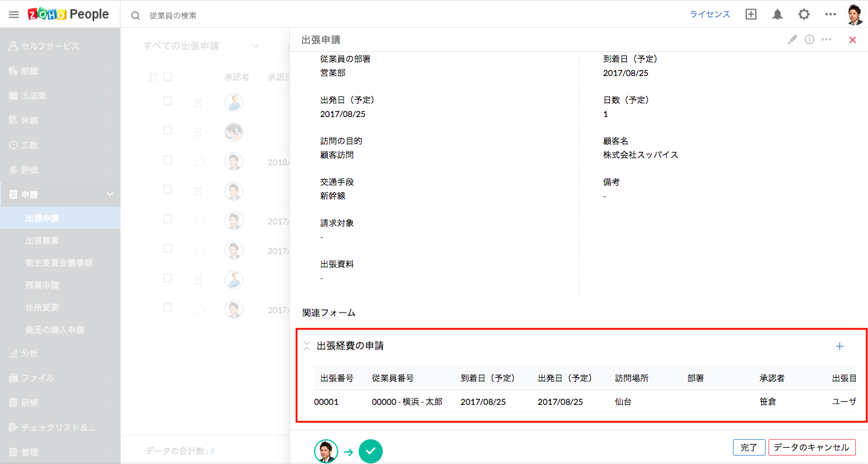This screenshot has height=464, width=868.
Task: Click the hamburger menu icon
Action: tap(14, 14)
